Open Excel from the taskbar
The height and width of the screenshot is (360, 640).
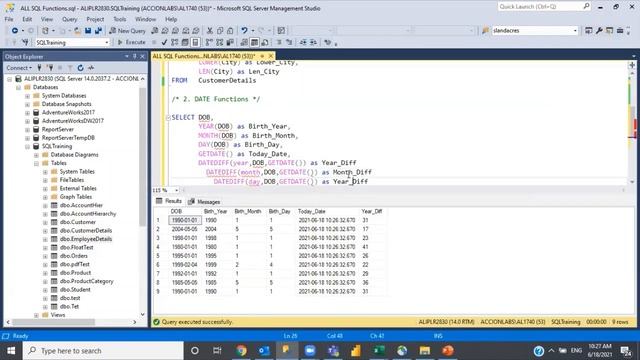click(x=379, y=351)
